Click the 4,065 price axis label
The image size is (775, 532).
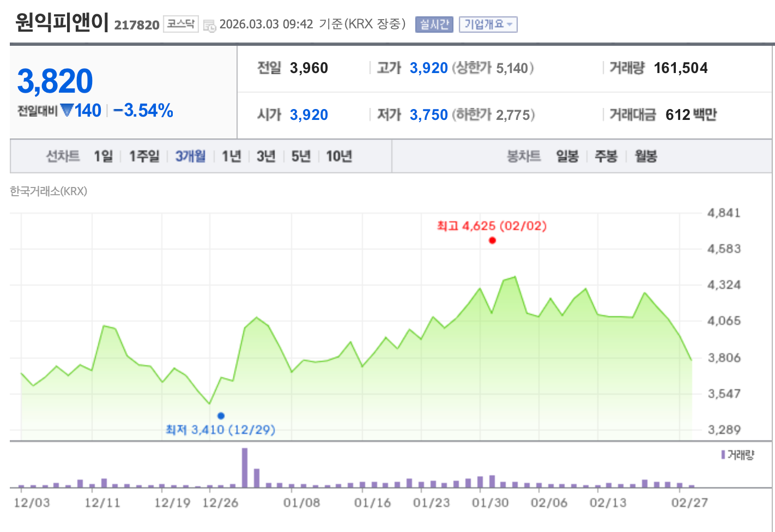click(724, 321)
